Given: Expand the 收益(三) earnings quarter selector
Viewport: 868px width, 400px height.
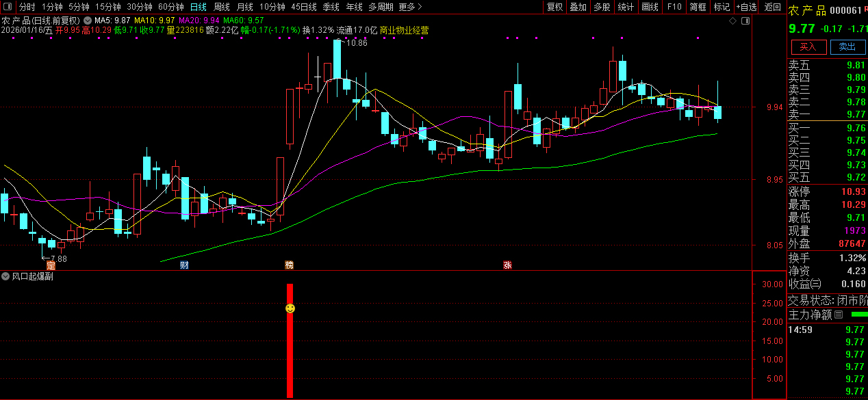Looking at the screenshot, I should (804, 284).
